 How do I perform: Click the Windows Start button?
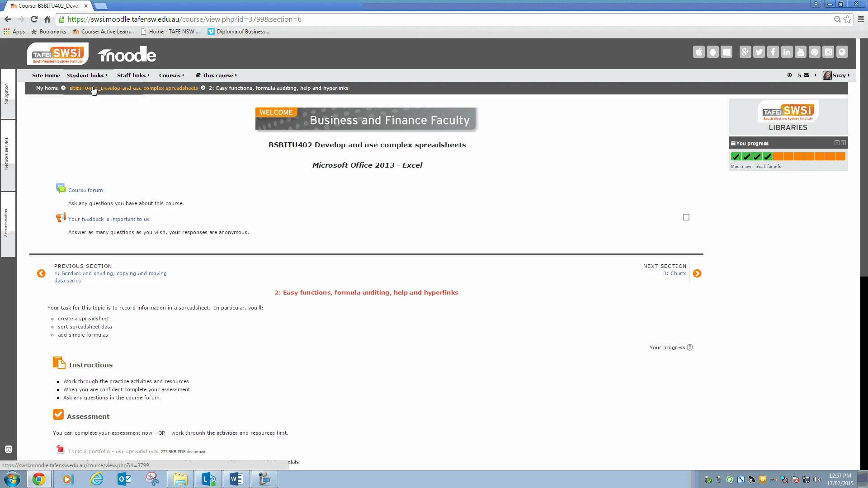point(12,479)
